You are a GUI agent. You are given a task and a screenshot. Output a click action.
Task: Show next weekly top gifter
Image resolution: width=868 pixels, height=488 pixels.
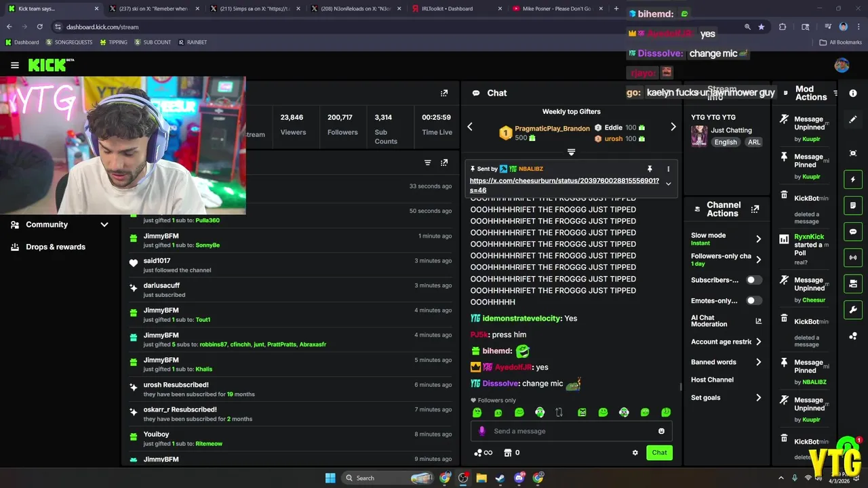click(673, 127)
